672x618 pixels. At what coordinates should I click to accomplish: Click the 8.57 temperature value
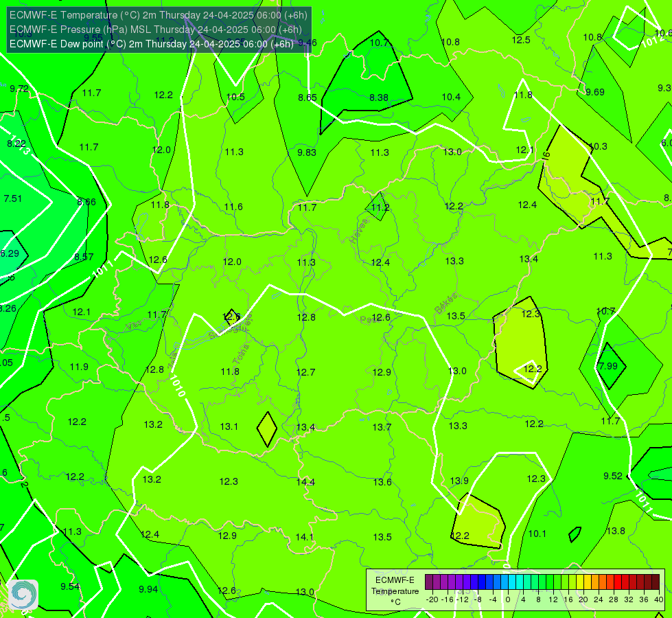pos(84,257)
